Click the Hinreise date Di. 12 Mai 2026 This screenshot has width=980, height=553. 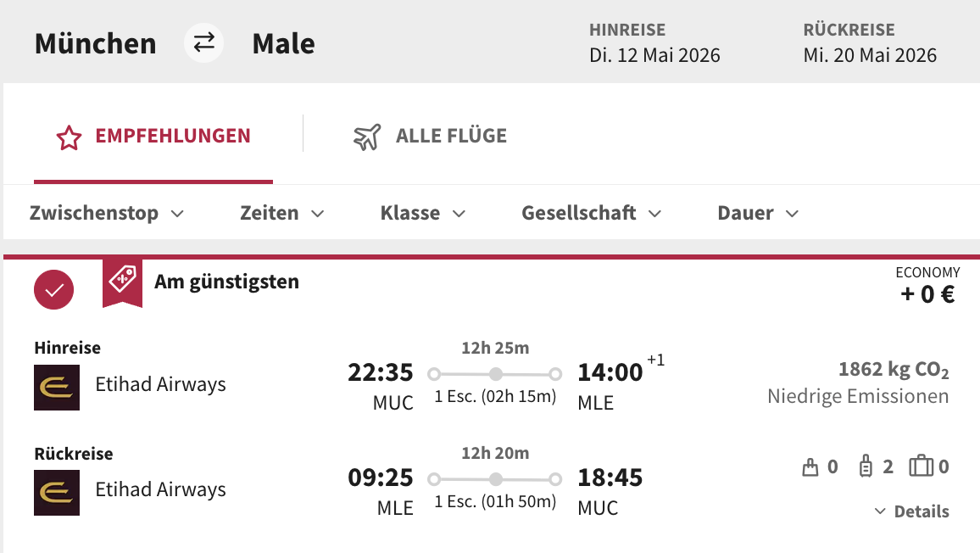point(655,55)
